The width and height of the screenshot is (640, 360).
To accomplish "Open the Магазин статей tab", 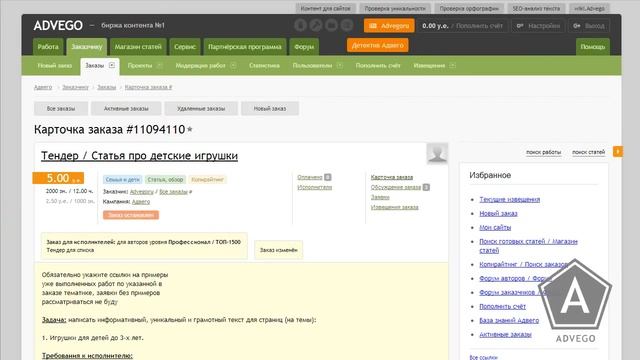I will pyautogui.click(x=138, y=47).
